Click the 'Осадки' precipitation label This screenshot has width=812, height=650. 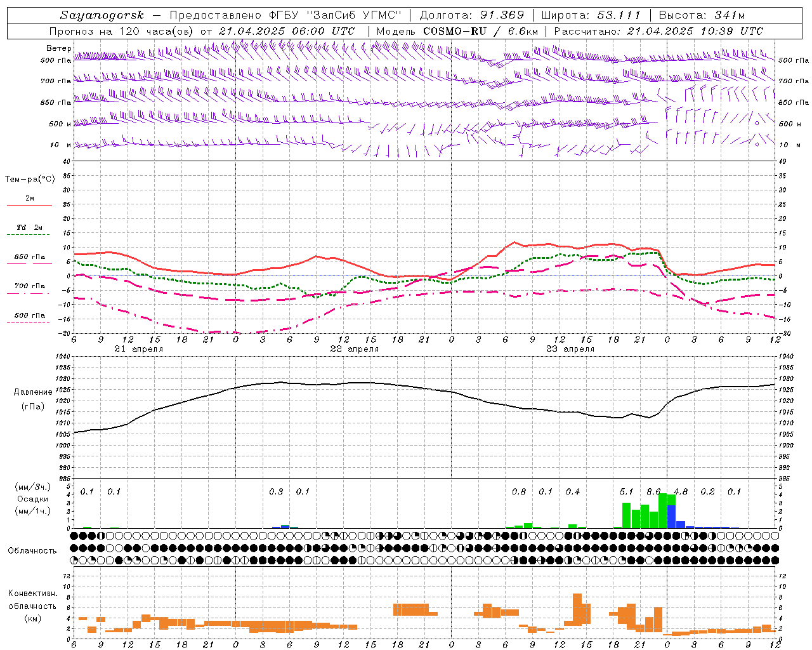(x=32, y=499)
